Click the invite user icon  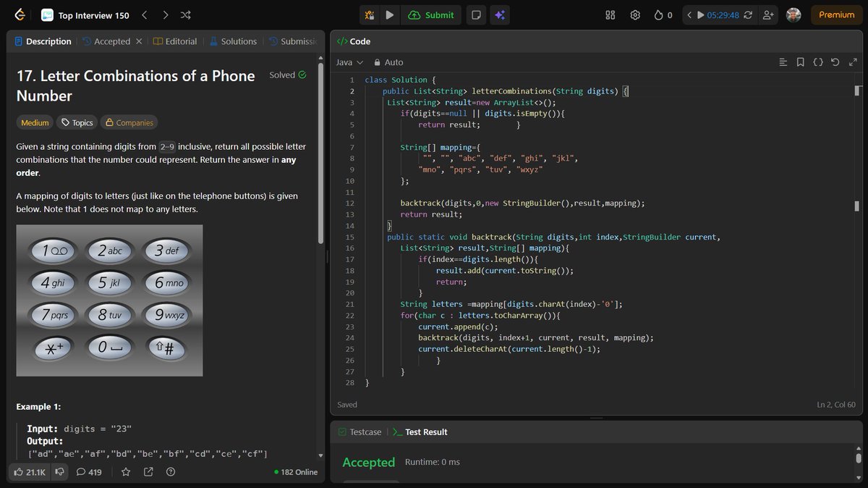768,14
